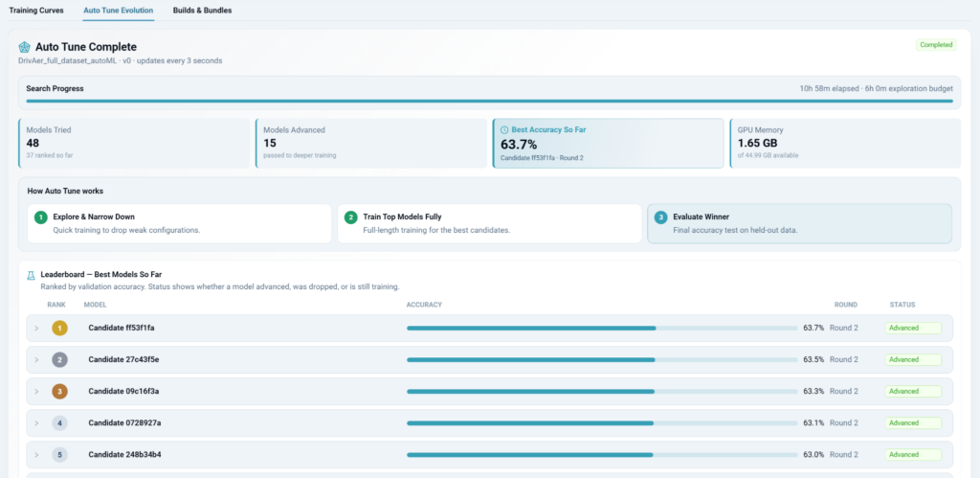Click the bronze rank 3 medal icon

[x=60, y=392]
